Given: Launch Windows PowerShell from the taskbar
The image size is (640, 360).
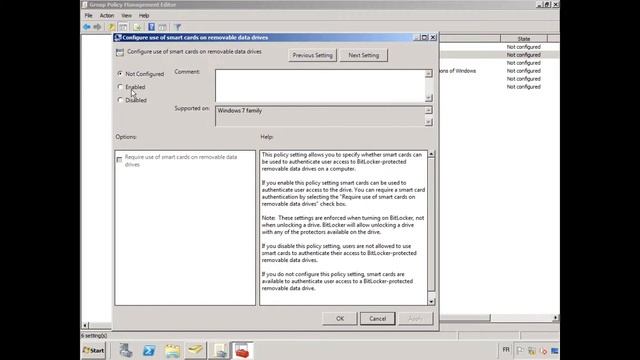Looking at the screenshot, I should pyautogui.click(x=149, y=350).
